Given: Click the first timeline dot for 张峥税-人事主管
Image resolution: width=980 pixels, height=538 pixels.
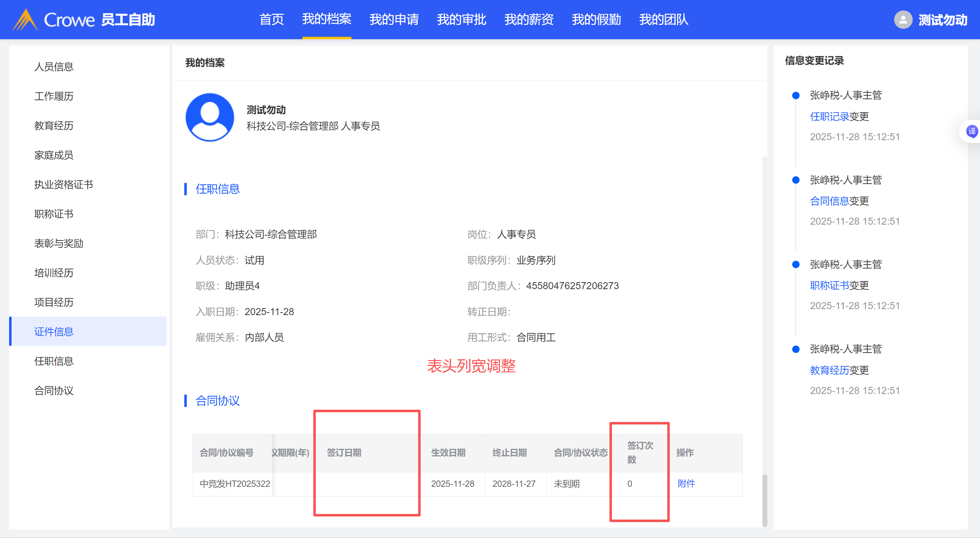Looking at the screenshot, I should pyautogui.click(x=795, y=95).
